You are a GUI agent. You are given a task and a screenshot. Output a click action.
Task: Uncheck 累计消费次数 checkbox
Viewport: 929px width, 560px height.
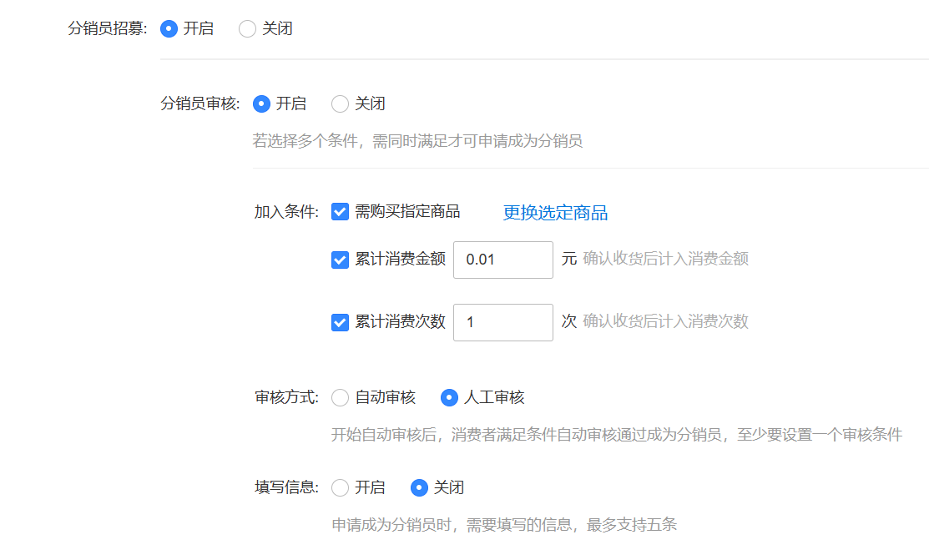(x=340, y=322)
